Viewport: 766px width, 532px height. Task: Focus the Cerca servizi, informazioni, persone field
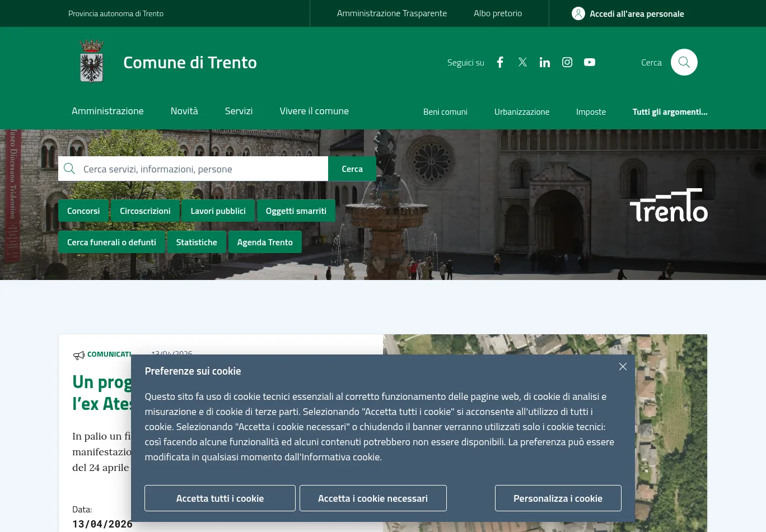tap(202, 169)
